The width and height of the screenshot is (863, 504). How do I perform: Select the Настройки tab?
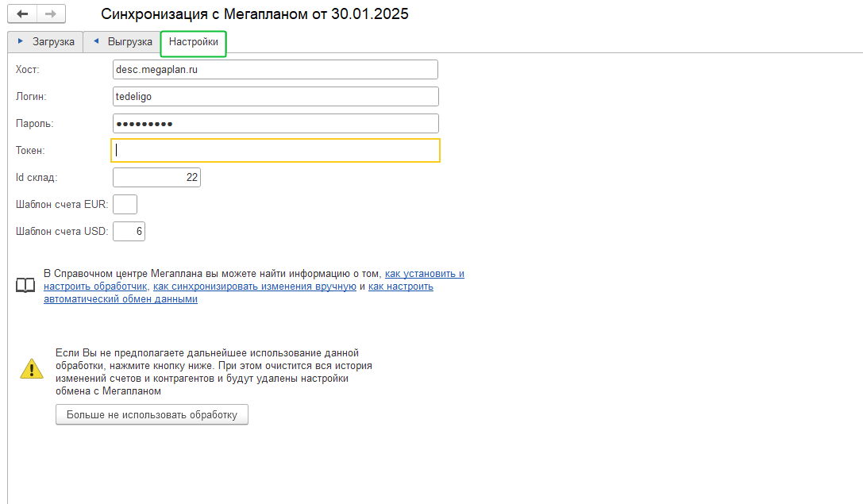click(x=193, y=42)
